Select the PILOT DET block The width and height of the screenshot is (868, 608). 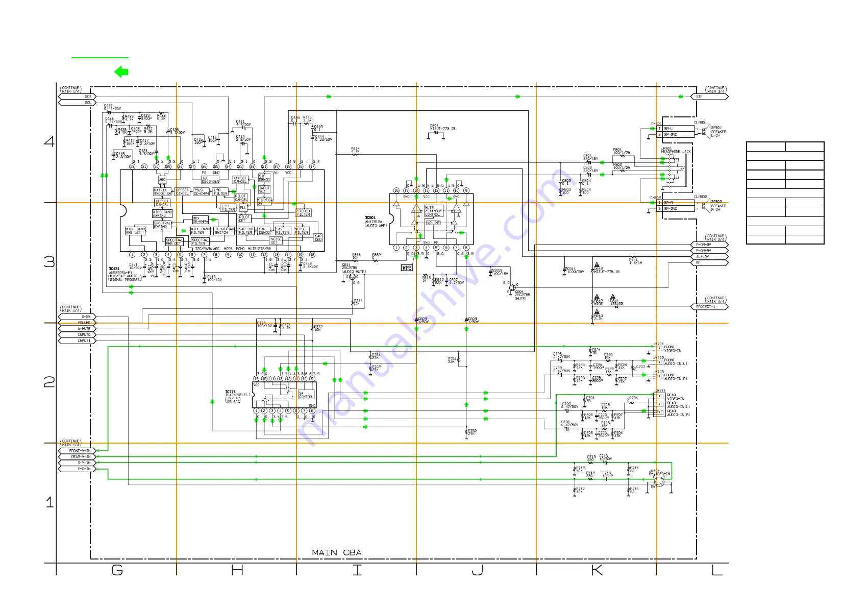tap(244, 218)
